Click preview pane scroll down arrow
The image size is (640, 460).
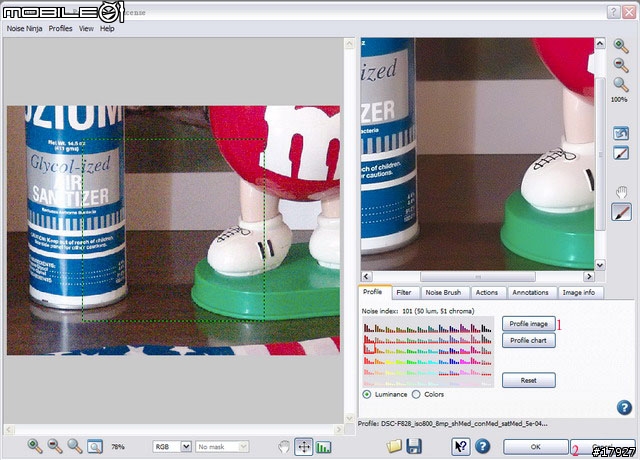[600, 265]
